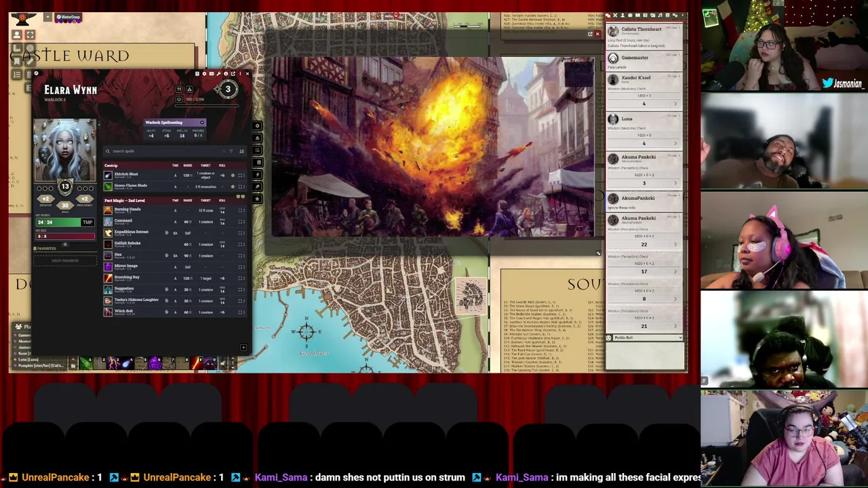Collapse the right sidebar with the arrow

683,15
